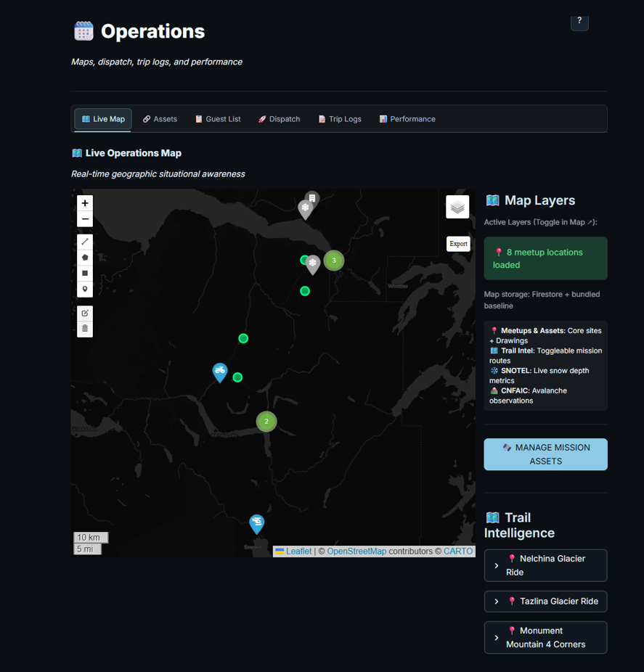Select the draw rectangle tool
This screenshot has height=672, width=644.
[85, 274]
